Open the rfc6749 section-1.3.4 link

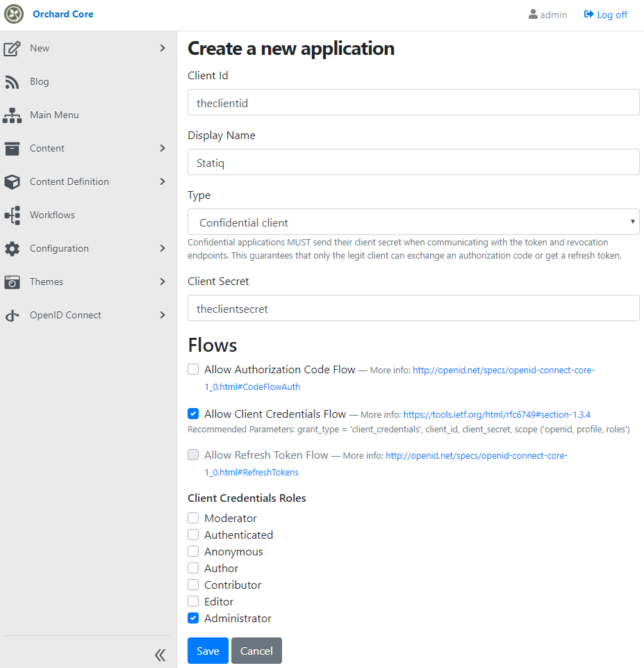coord(497,414)
